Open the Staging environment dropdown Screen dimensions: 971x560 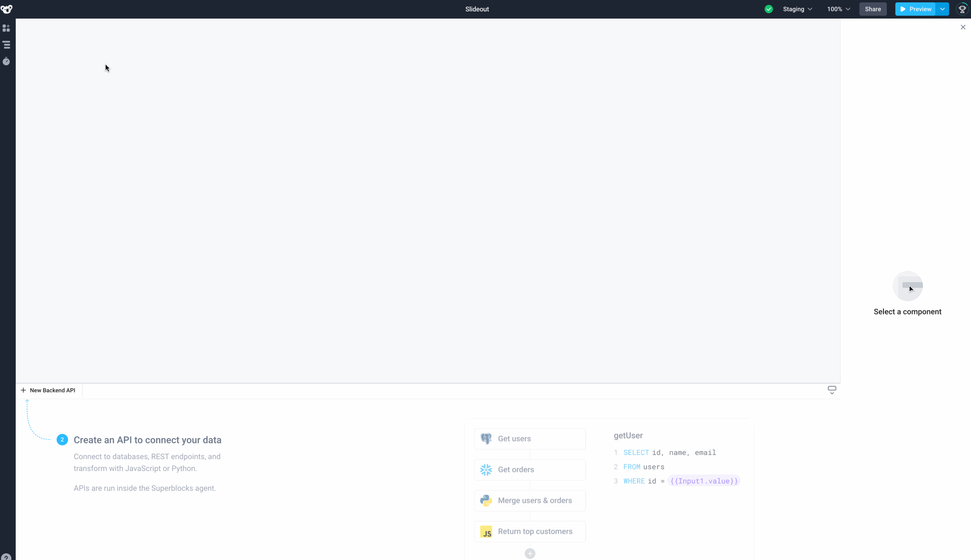tap(797, 9)
